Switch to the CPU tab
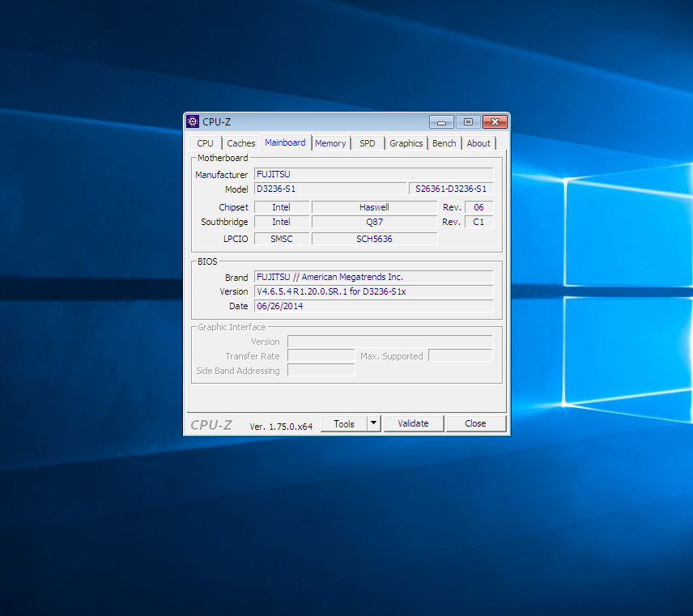This screenshot has width=693, height=616. pyautogui.click(x=205, y=143)
